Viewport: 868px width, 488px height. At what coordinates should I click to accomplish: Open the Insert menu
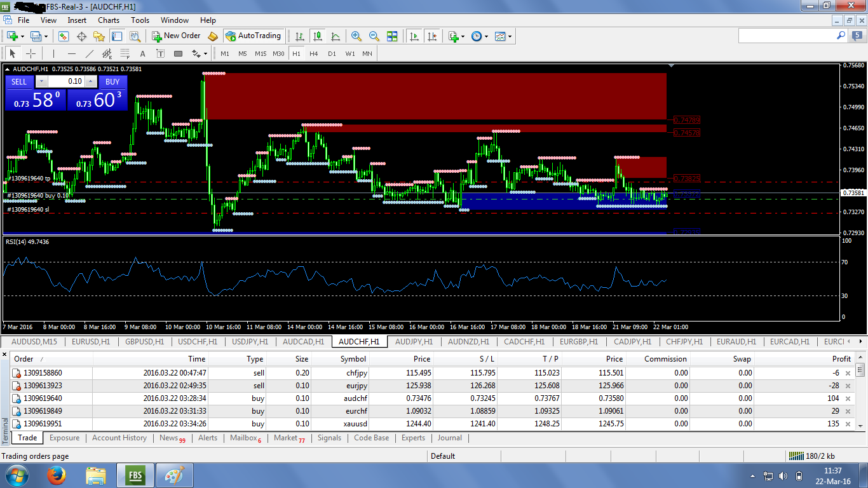pos(77,20)
